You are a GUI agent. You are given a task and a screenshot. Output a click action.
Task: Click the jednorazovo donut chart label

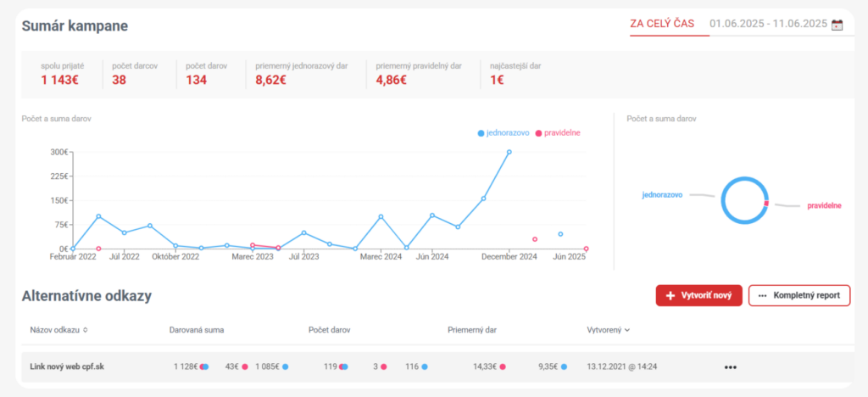(662, 195)
